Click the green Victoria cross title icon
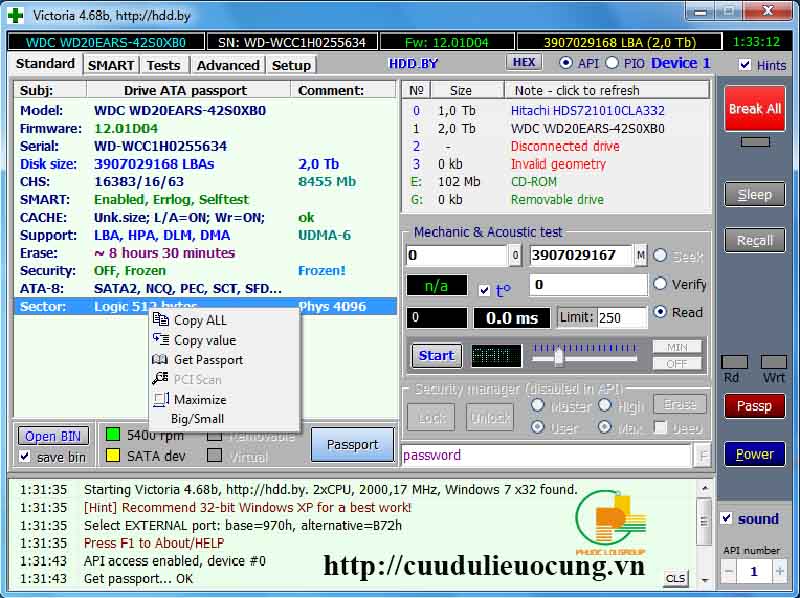The width and height of the screenshot is (800, 598). click(x=15, y=15)
